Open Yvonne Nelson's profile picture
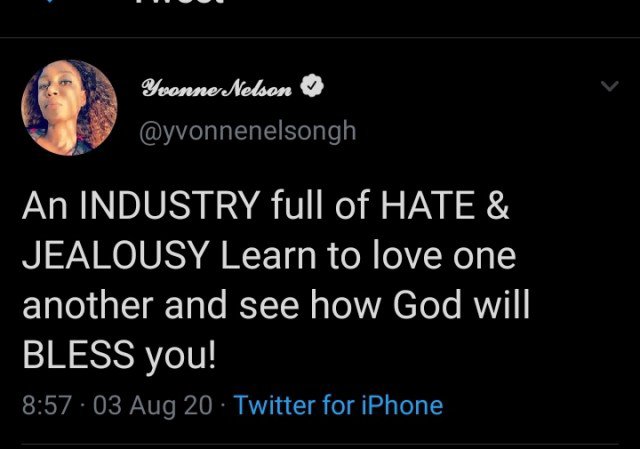Image resolution: width=640 pixels, height=449 pixels. tap(69, 107)
